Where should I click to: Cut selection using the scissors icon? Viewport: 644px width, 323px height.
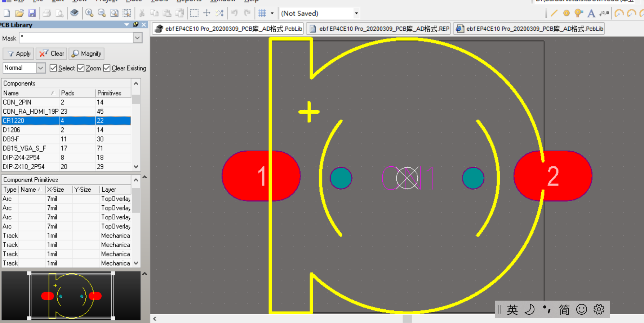[x=142, y=13]
